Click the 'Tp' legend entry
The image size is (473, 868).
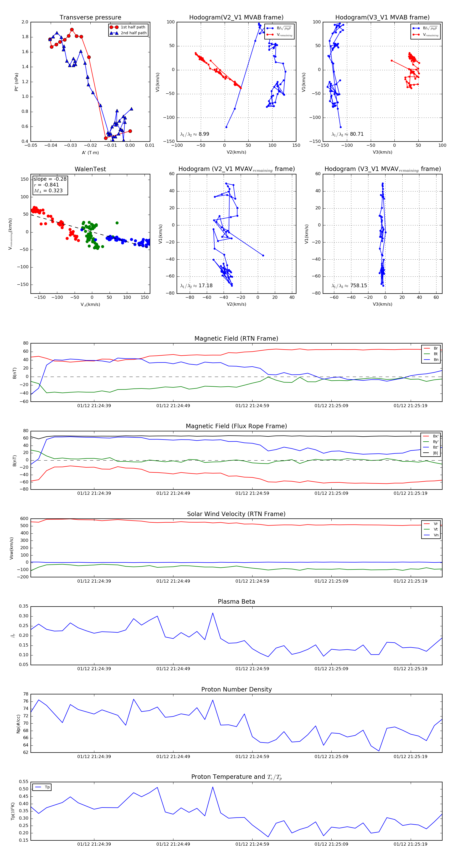click(42, 787)
